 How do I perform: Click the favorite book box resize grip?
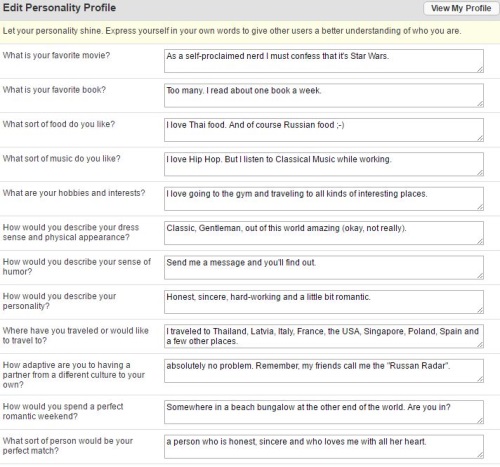[480, 104]
